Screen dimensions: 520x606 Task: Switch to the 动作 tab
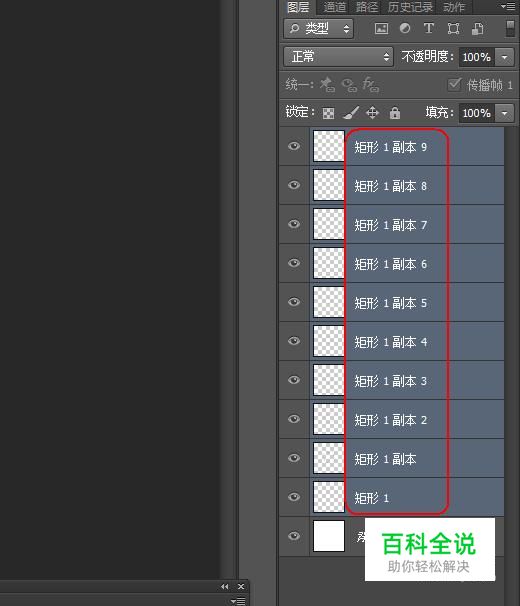(x=454, y=7)
